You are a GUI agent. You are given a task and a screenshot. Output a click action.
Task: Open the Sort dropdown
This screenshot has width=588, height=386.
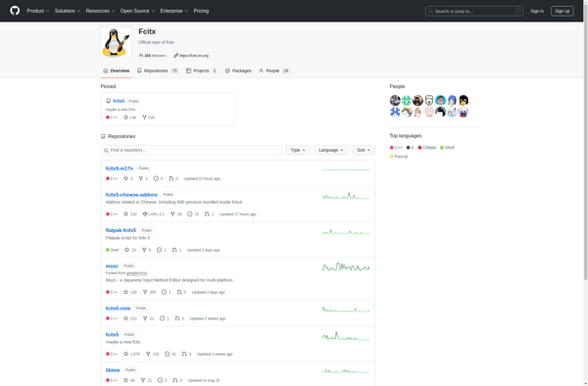point(364,150)
